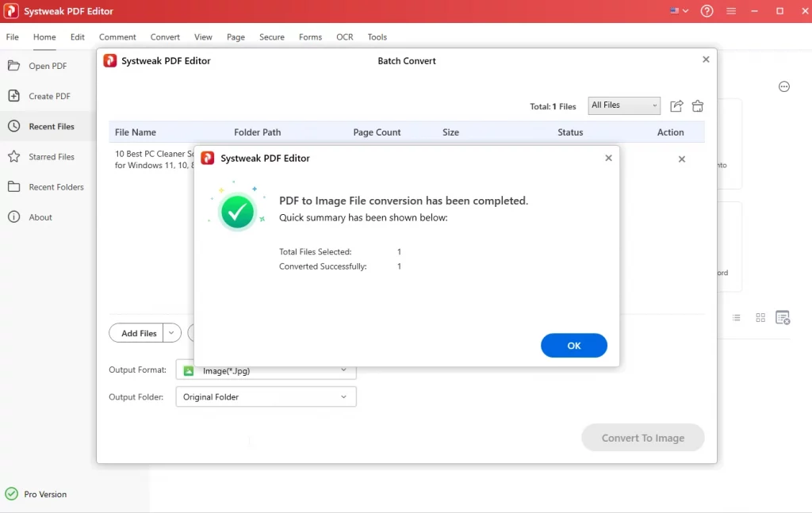Open the Forms tab
This screenshot has width=812, height=513.
[x=310, y=36]
